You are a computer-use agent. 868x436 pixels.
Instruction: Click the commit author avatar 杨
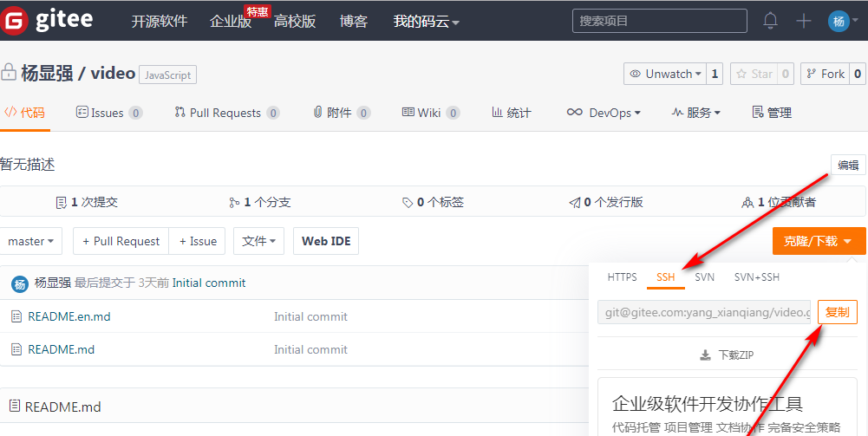coord(19,283)
